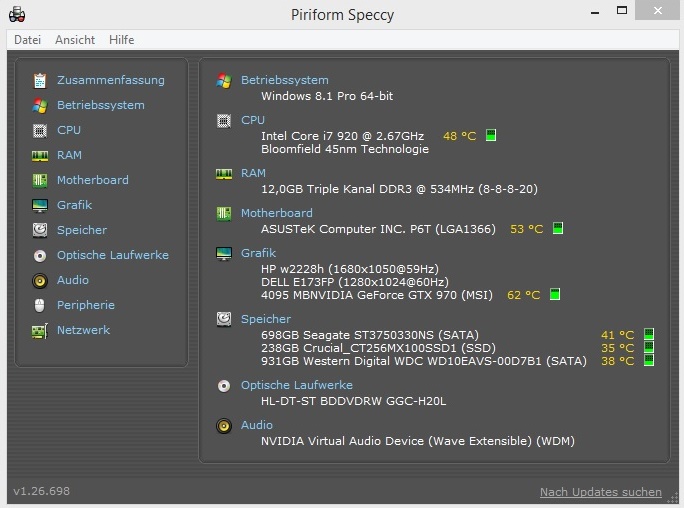684x508 pixels.
Task: Click the Netzwerk card icon in sidebar
Action: [x=40, y=331]
